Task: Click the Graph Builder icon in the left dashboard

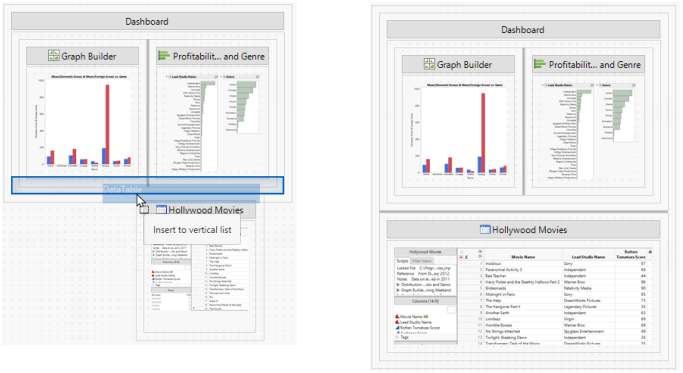Action: [x=54, y=56]
